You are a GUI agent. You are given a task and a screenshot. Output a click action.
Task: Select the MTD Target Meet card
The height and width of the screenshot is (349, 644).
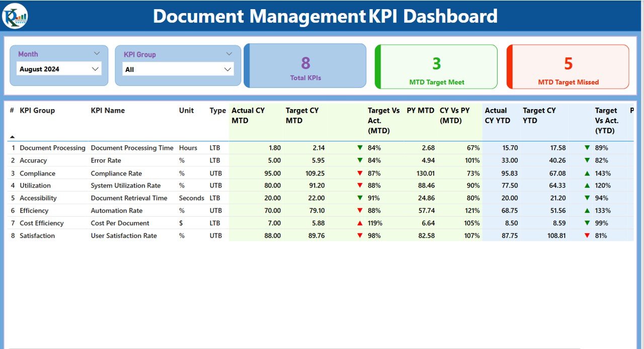click(x=436, y=67)
